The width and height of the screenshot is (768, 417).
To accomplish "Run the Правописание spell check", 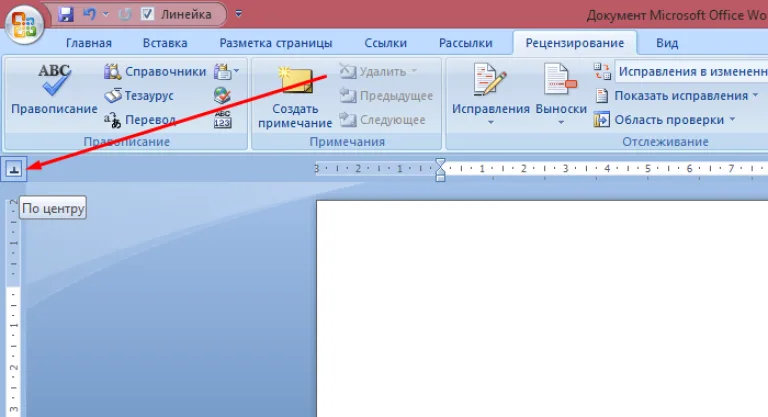I will (54, 90).
